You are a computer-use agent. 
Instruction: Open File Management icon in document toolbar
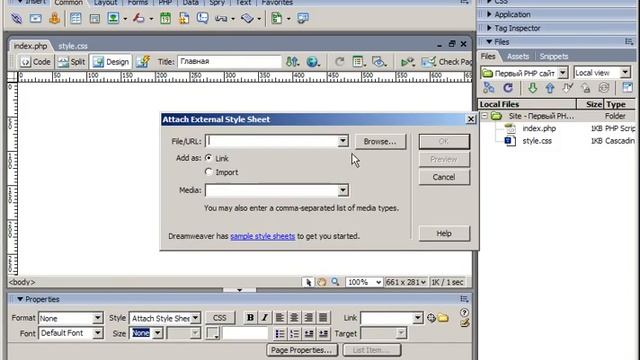(292, 62)
